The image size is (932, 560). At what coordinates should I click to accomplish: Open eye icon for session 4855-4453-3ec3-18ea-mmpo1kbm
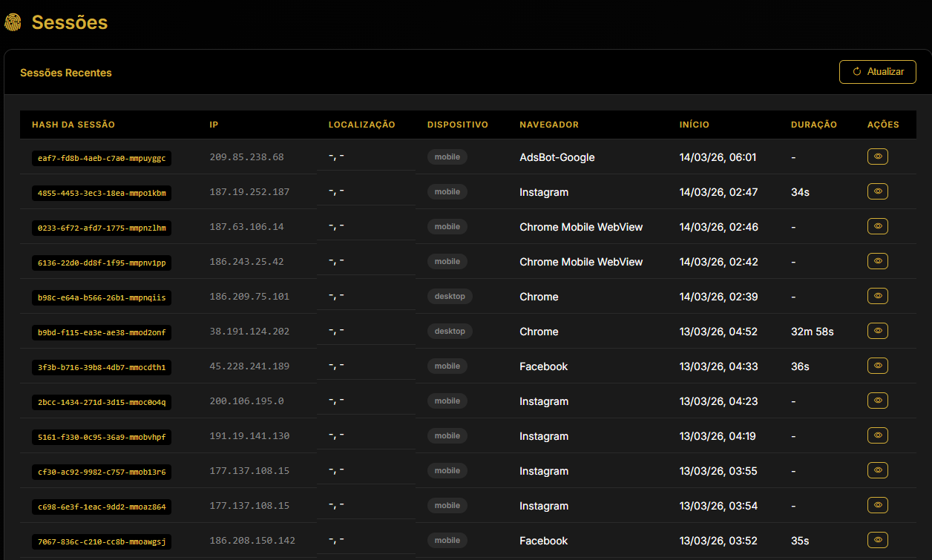877,191
